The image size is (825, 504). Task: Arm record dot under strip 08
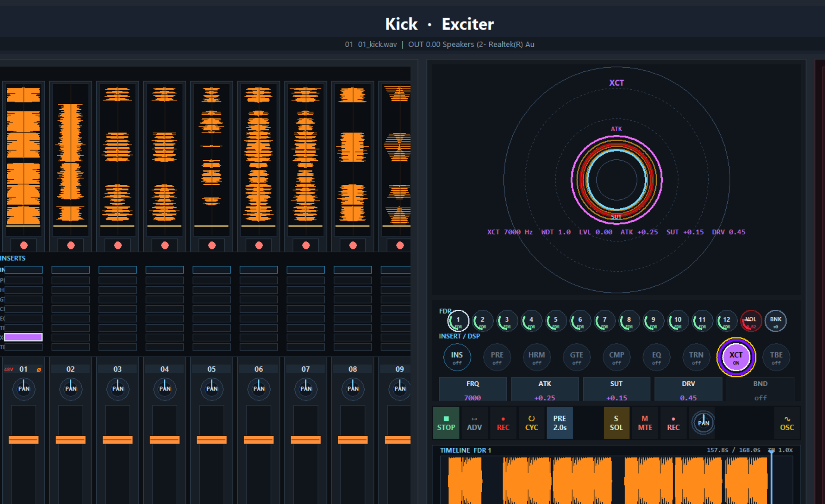(x=353, y=245)
